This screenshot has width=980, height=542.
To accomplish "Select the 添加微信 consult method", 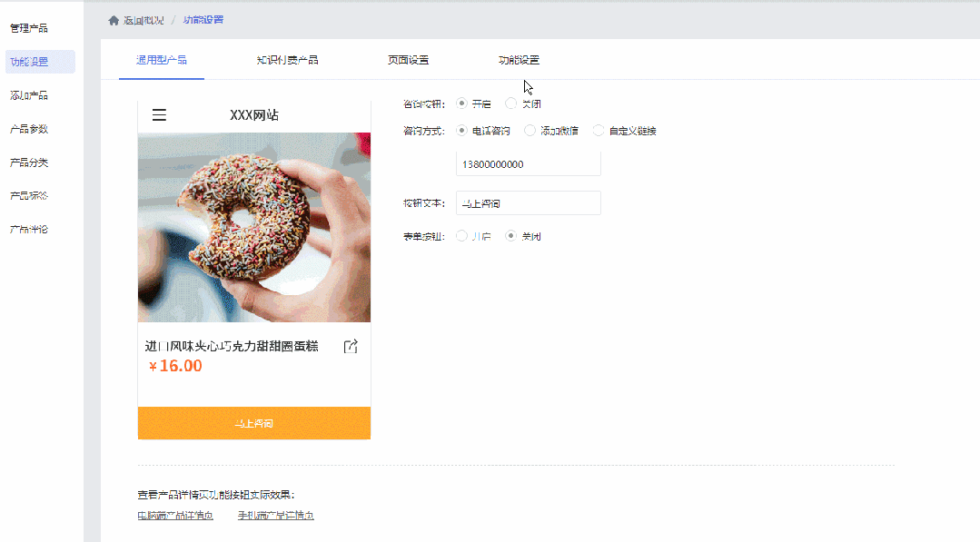I will tap(530, 131).
